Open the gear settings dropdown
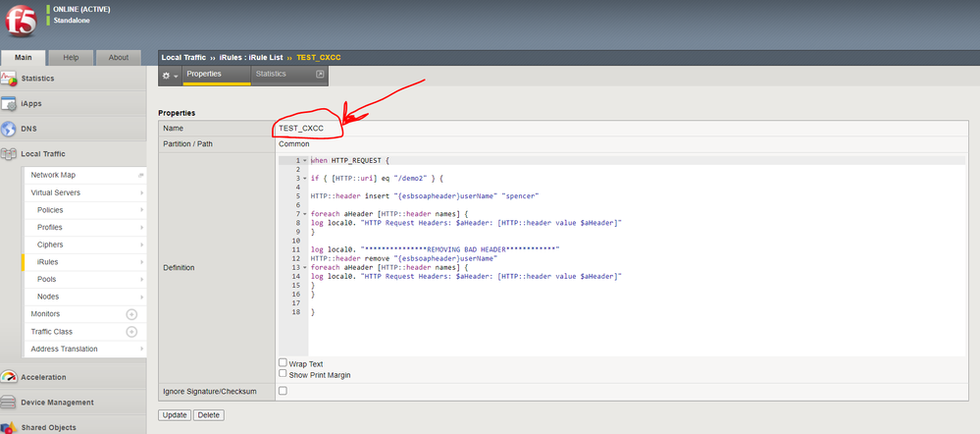 (170, 75)
